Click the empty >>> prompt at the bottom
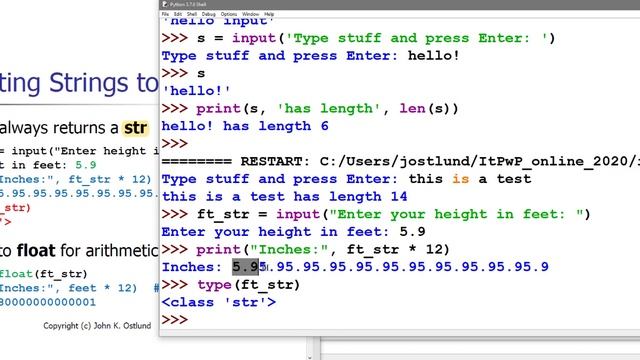 (x=175, y=320)
